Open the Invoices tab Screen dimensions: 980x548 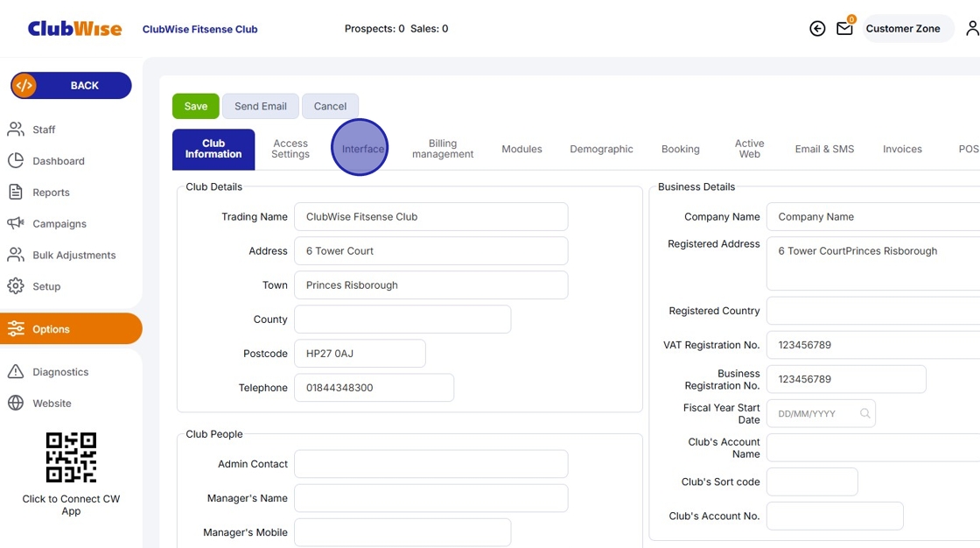(902, 149)
